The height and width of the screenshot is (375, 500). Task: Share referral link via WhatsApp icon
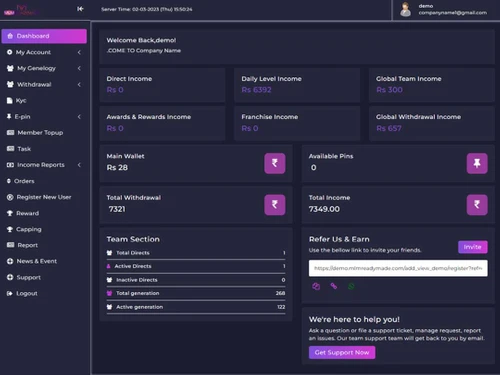coord(351,286)
